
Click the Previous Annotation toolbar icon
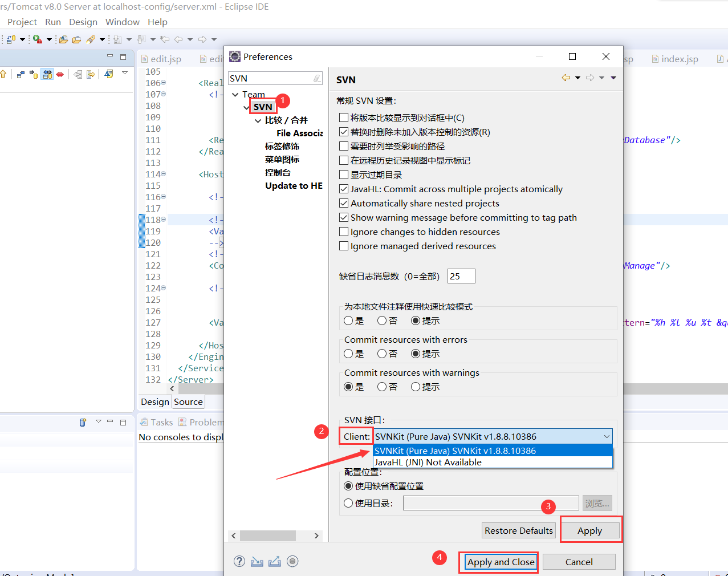coord(141,39)
